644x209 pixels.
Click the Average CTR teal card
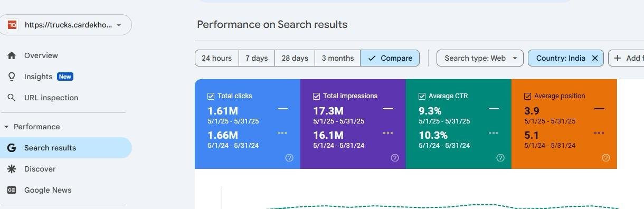click(459, 124)
